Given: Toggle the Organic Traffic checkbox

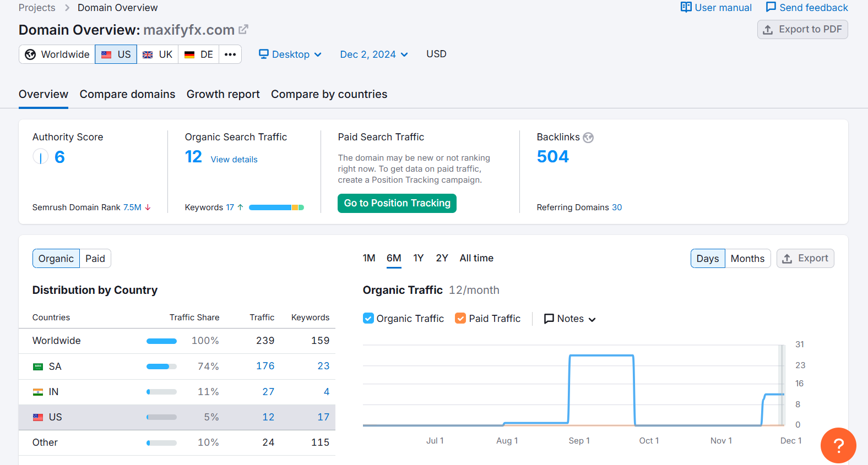Looking at the screenshot, I should [x=368, y=318].
